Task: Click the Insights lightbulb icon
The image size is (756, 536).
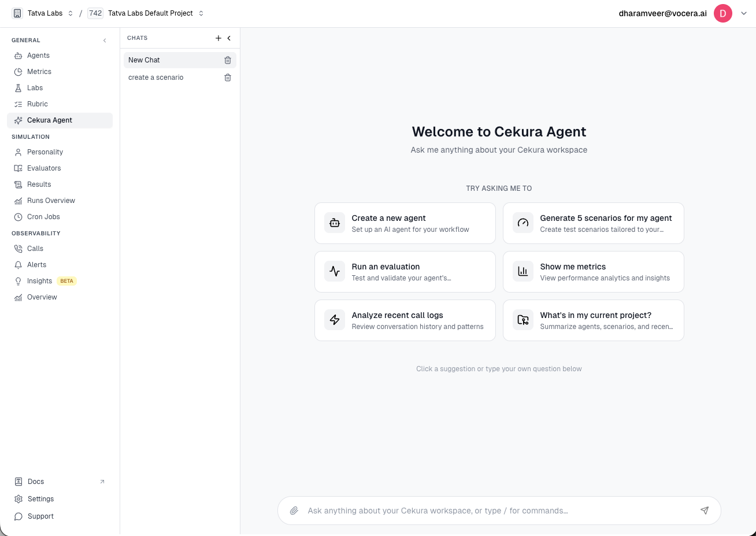Action: click(18, 281)
